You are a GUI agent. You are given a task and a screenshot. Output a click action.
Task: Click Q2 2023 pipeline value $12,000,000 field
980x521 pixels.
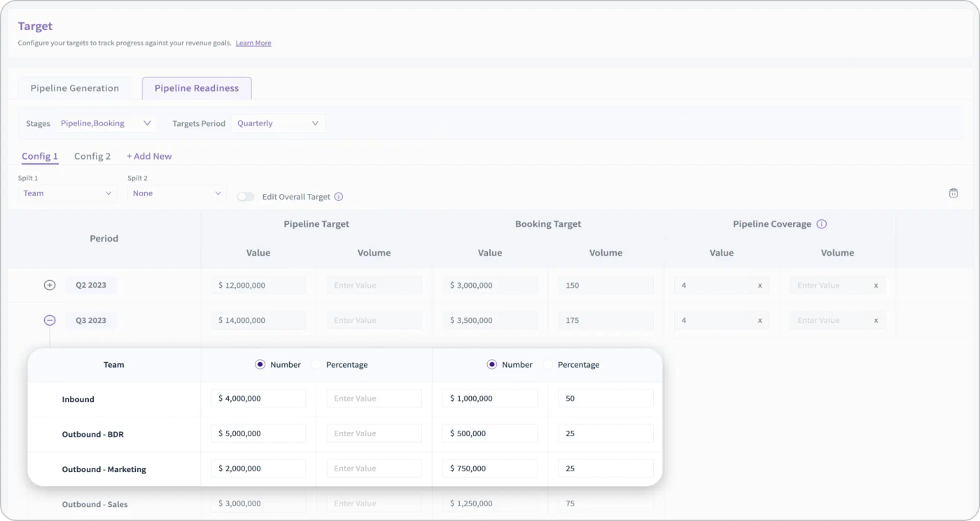258,285
